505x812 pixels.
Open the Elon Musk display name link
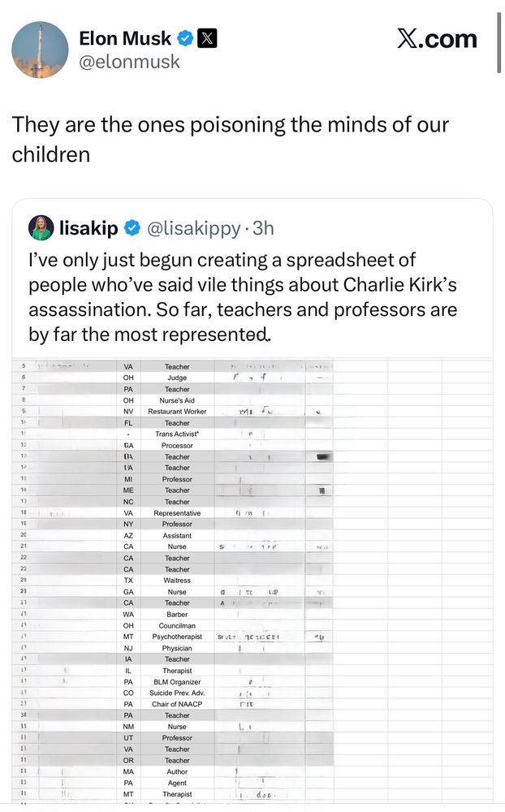point(125,38)
